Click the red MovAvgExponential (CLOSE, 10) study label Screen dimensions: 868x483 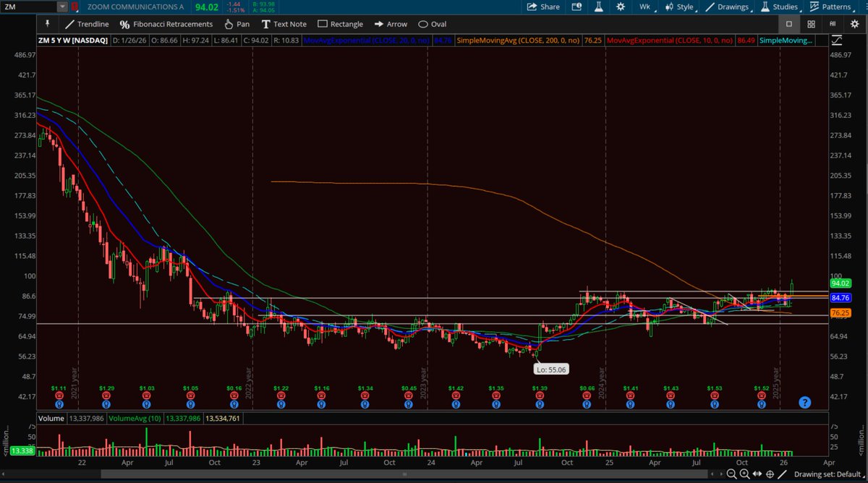point(671,41)
